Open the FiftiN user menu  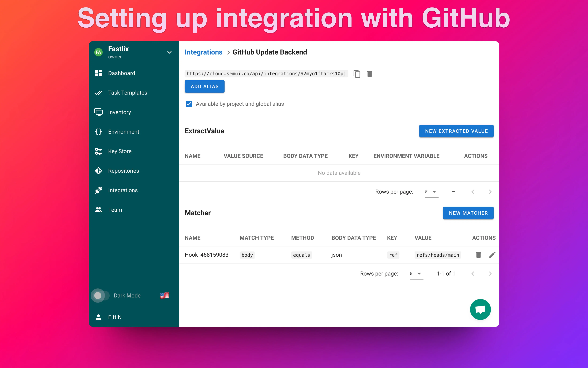coord(134,317)
